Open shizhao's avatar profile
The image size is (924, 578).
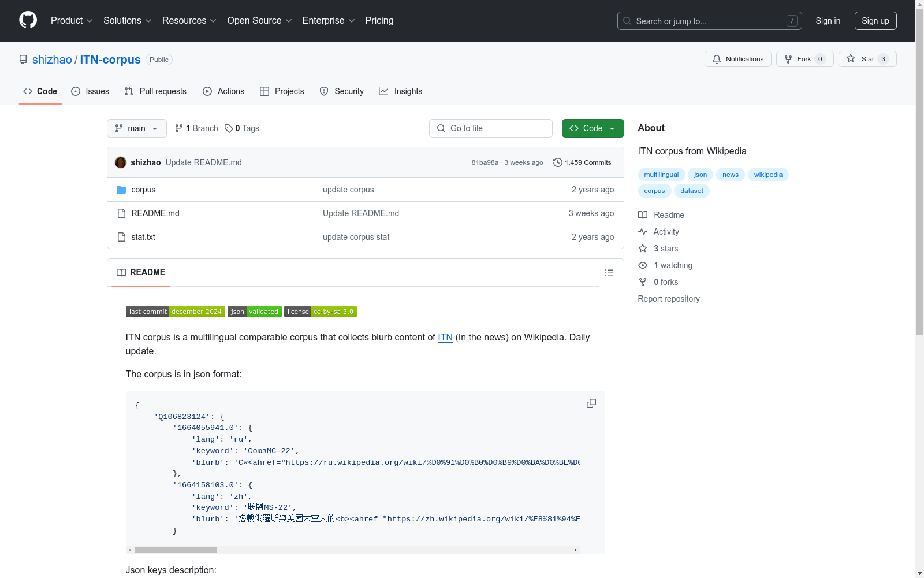click(121, 162)
